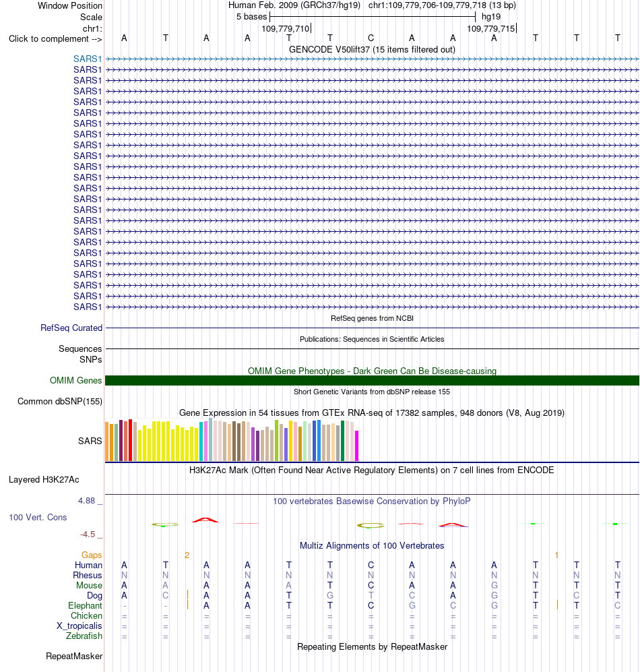Open the '100 vertebrates Basewise Conservation by PhyloP' title
The width and height of the screenshot is (640, 672).
coord(372,501)
